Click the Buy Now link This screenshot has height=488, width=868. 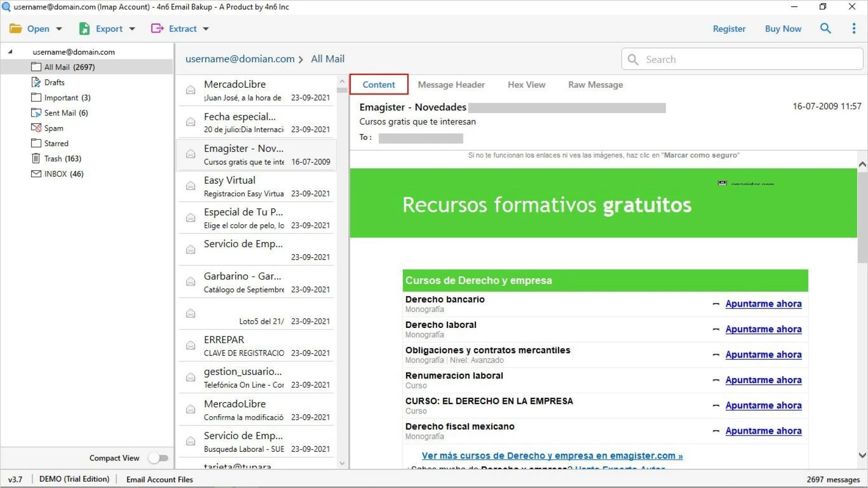pyautogui.click(x=783, y=28)
